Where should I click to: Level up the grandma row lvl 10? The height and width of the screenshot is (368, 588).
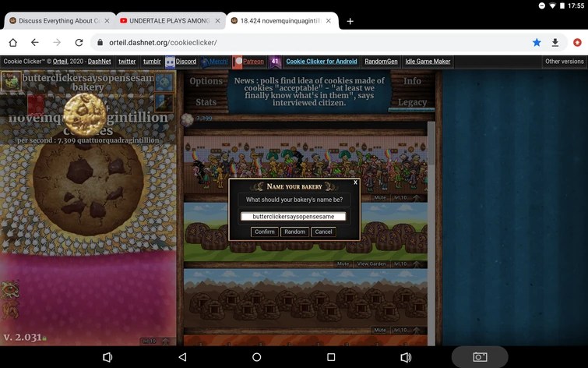406,197
